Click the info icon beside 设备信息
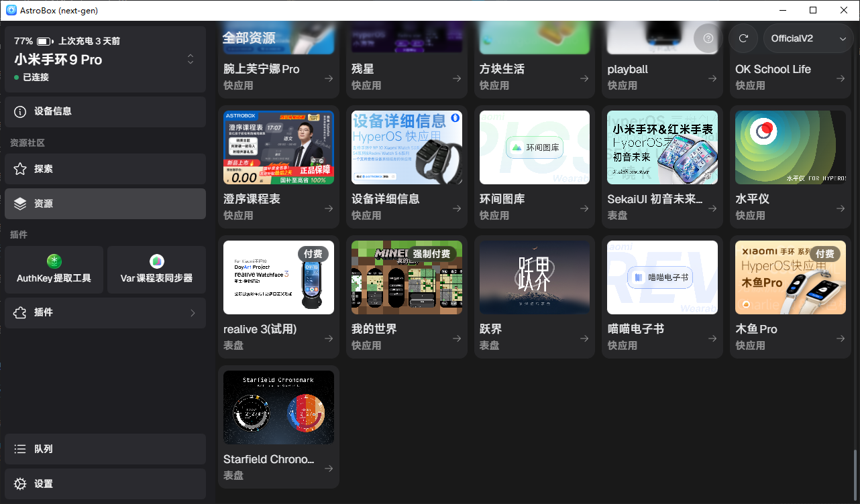This screenshot has height=504, width=860. [21, 111]
